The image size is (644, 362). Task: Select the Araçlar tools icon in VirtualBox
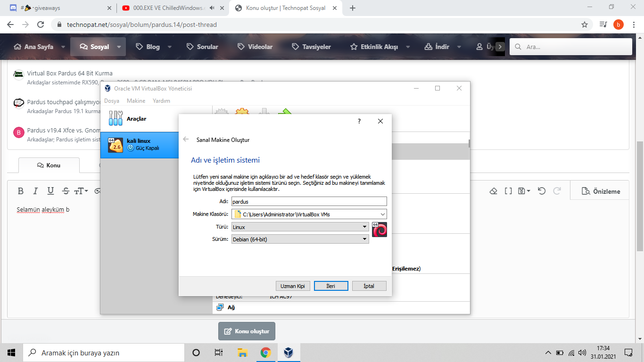tap(115, 118)
